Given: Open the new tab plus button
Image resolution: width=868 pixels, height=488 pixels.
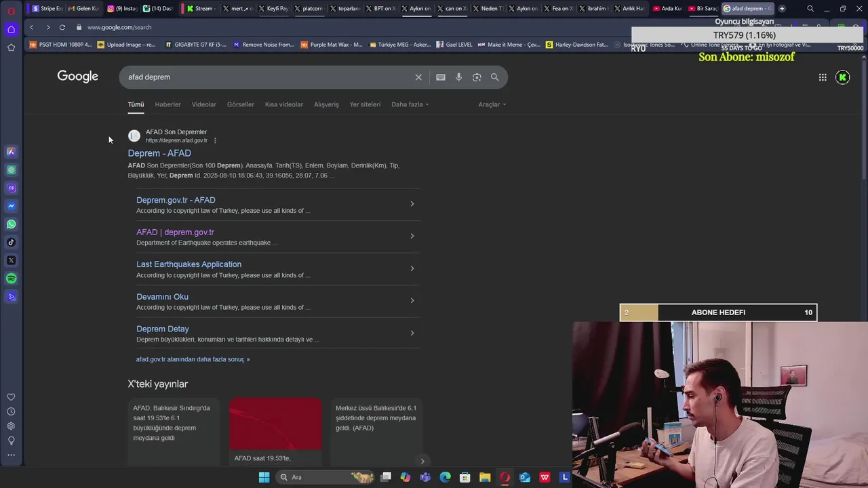Looking at the screenshot, I should 782,9.
